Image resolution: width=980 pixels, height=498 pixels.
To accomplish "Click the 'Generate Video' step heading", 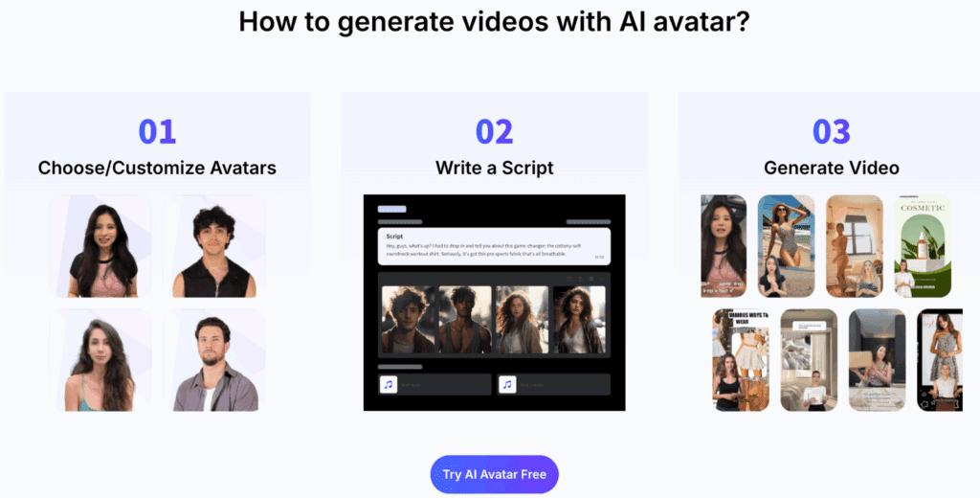I will pos(832,168).
